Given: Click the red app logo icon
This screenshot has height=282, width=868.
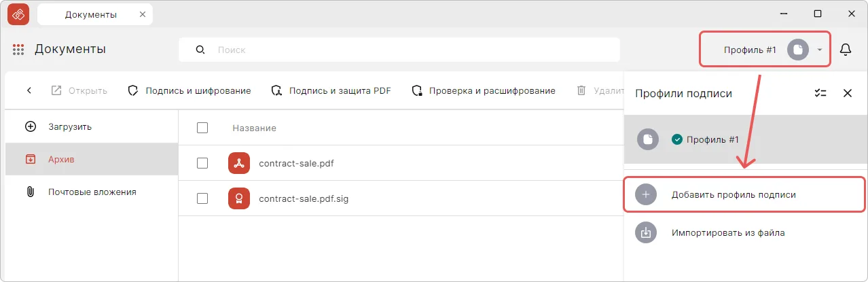Looking at the screenshot, I should 18,14.
